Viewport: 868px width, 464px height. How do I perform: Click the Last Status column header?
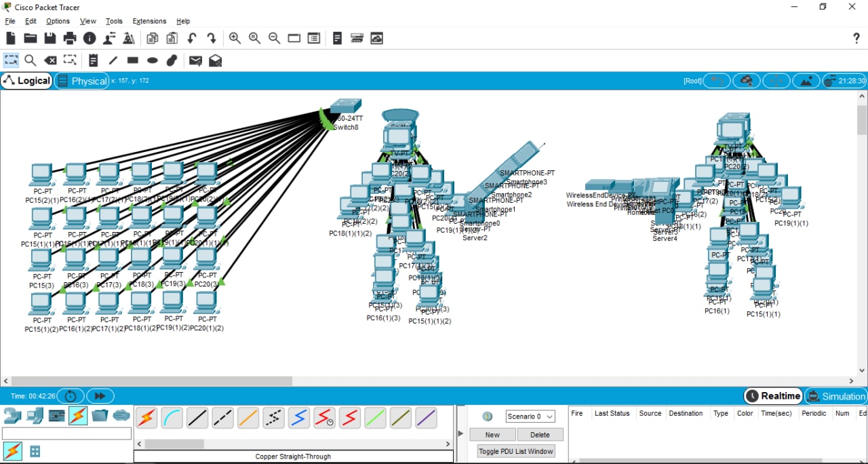pos(612,413)
